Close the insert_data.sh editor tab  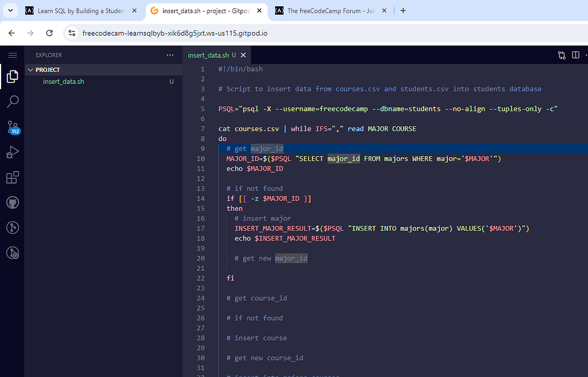pos(243,55)
